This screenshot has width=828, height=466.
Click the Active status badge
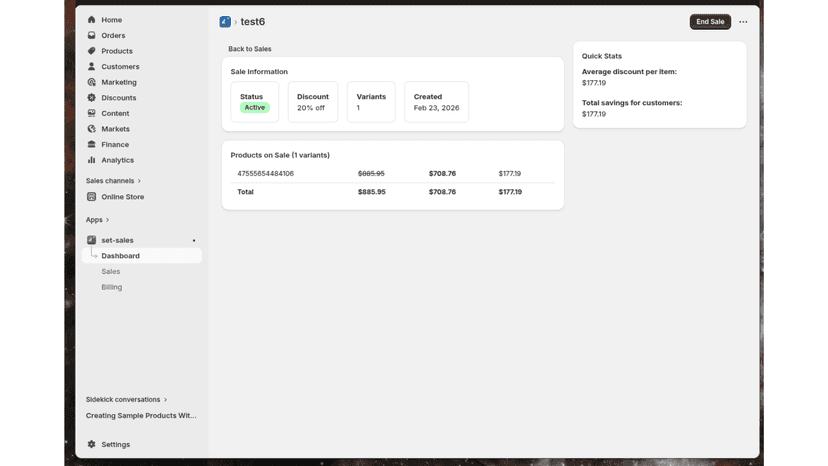(255, 107)
